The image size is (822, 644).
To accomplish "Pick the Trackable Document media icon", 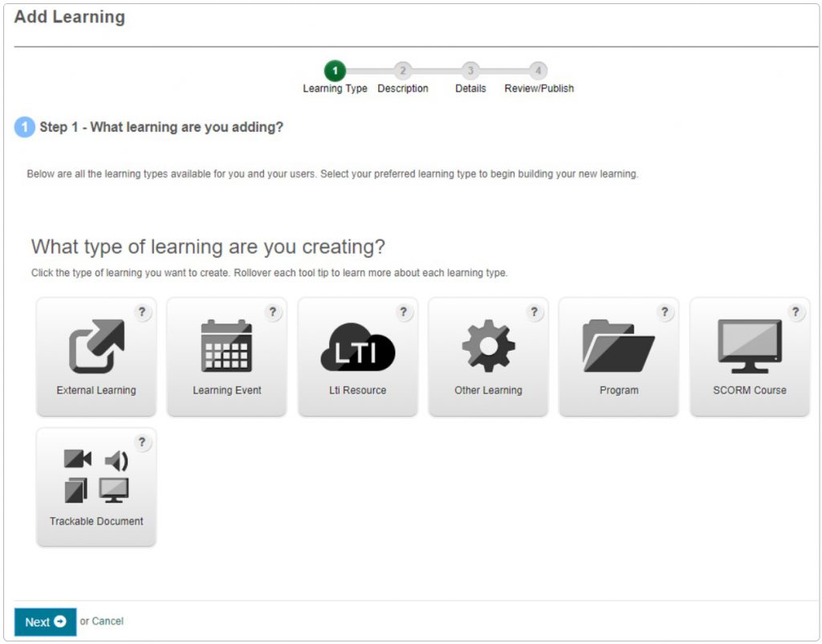I will click(x=96, y=476).
